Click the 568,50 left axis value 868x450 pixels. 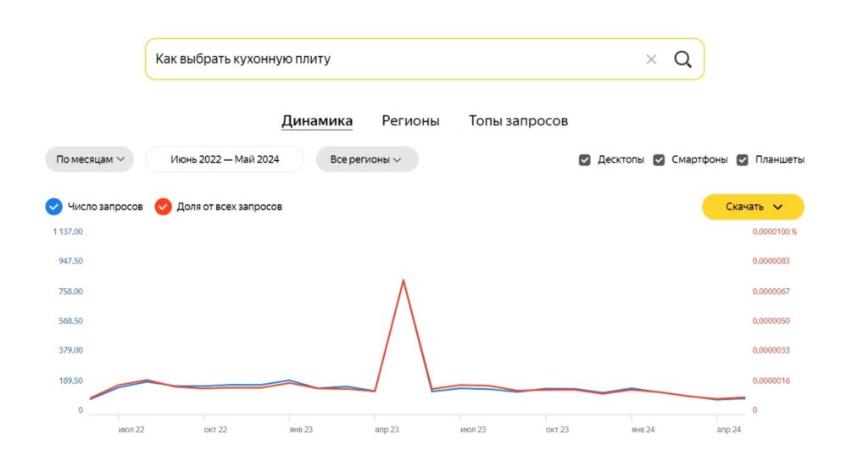pos(71,320)
